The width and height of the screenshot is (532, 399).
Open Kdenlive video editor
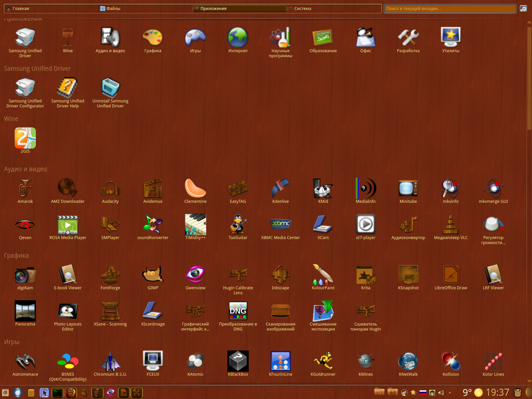pyautogui.click(x=281, y=191)
